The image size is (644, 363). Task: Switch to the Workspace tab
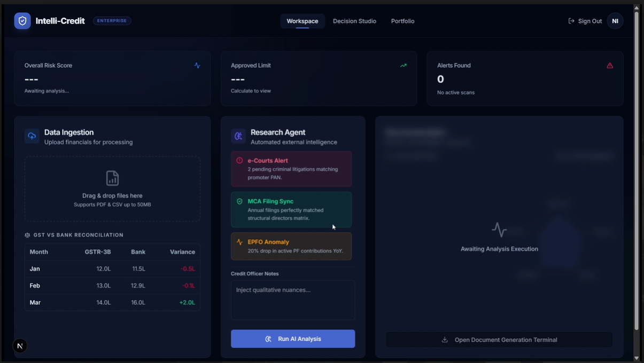(302, 21)
